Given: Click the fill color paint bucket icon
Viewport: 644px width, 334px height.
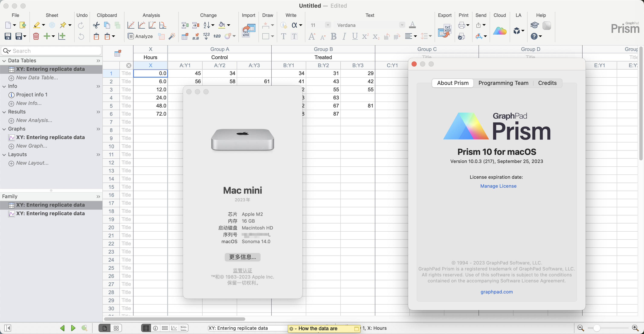Looking at the screenshot, I should point(222,25).
